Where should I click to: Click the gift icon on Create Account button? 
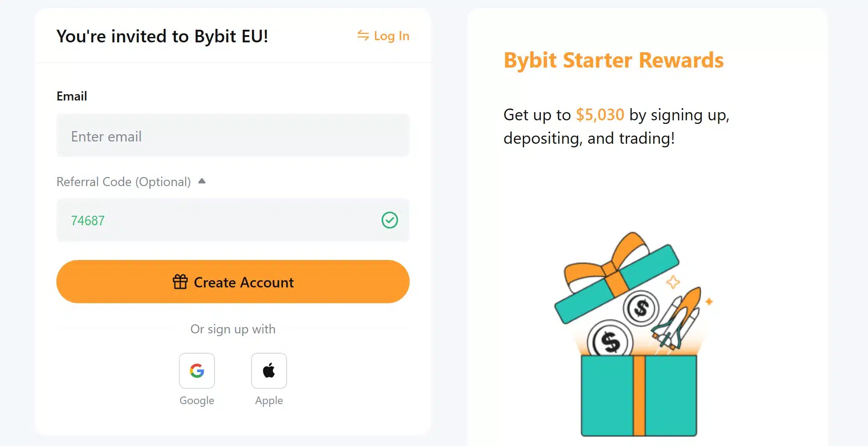180,282
